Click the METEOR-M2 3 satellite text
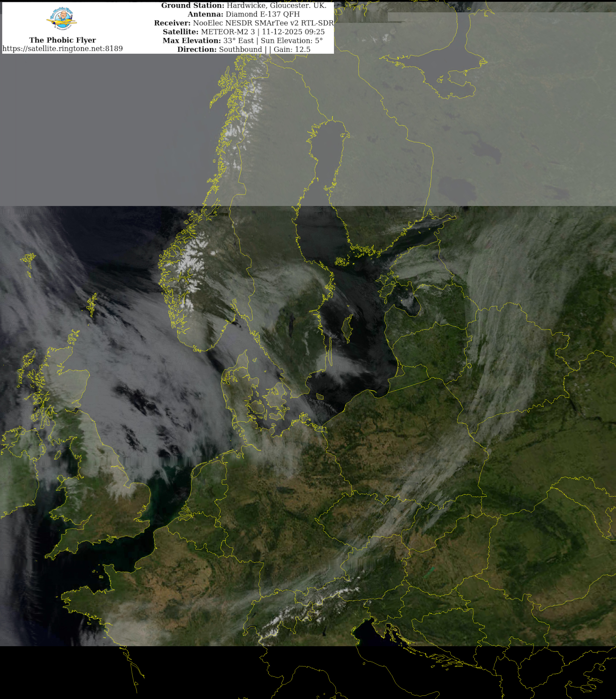Image resolution: width=616 pixels, height=699 pixels. pyautogui.click(x=228, y=32)
